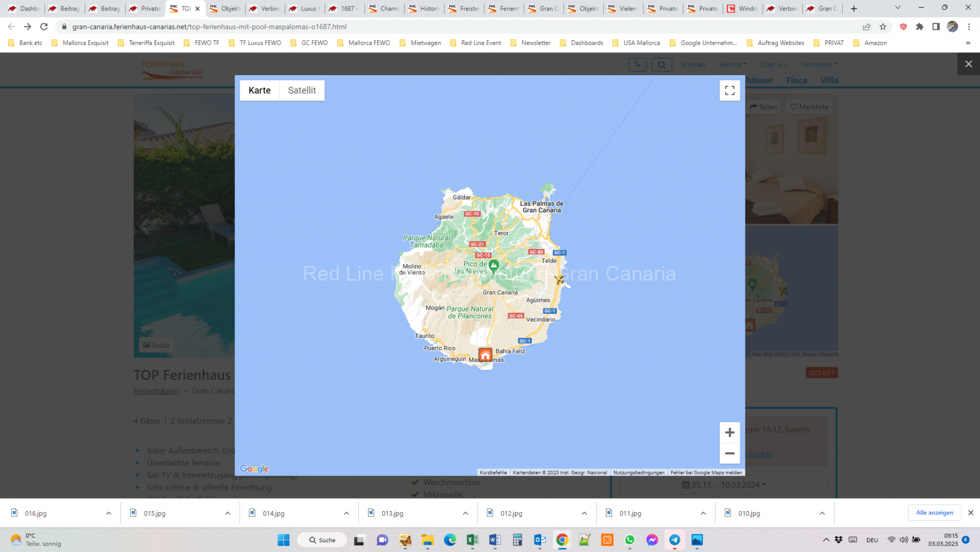
Task: Open clock and date panel
Action: tap(943, 540)
